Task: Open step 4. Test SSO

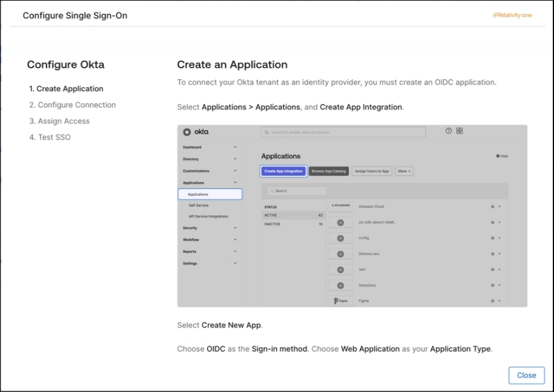Action: pyautogui.click(x=50, y=137)
